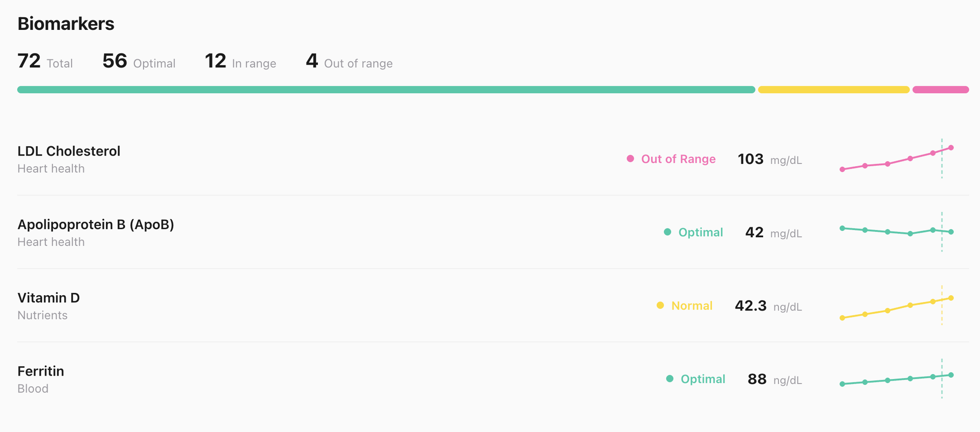The height and width of the screenshot is (432, 980).
Task: Select the green Optimal progress bar segment
Action: (386, 90)
